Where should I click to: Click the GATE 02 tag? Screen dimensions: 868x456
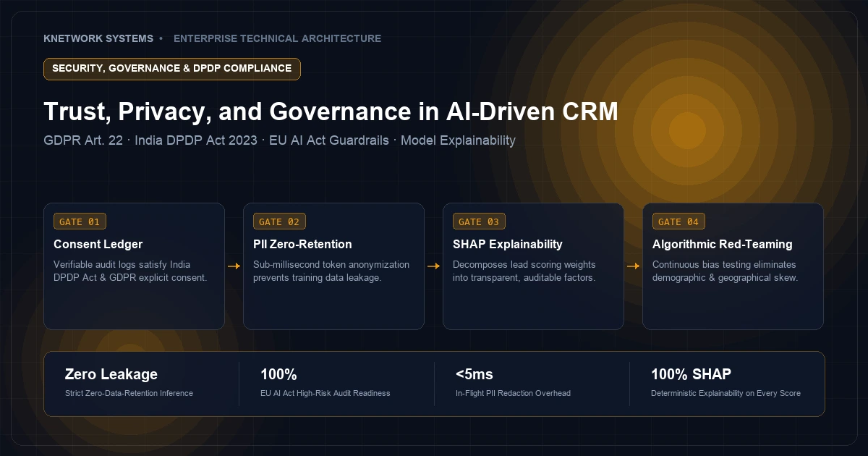point(279,221)
